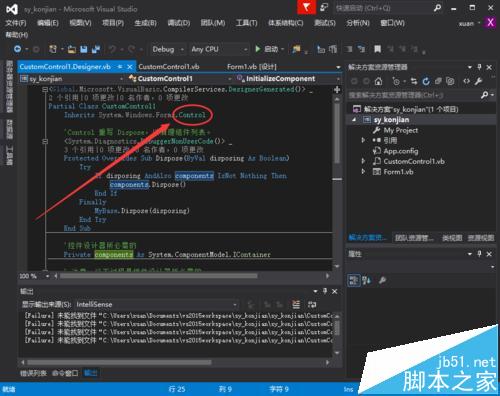Click the Save All toolbar icon
500x396 pixels.
click(x=96, y=50)
